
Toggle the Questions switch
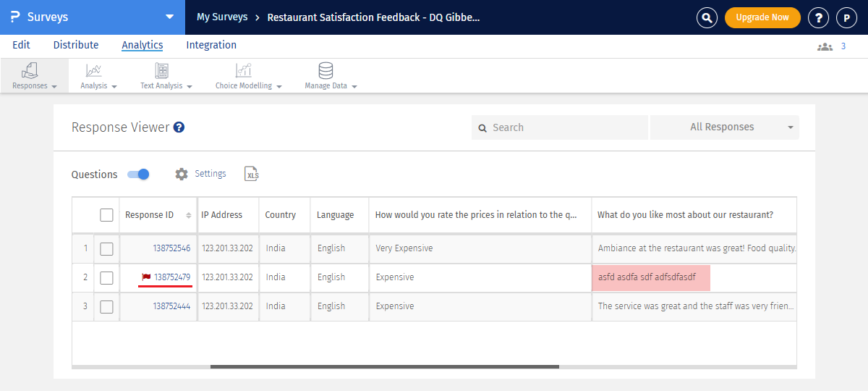[x=138, y=175]
